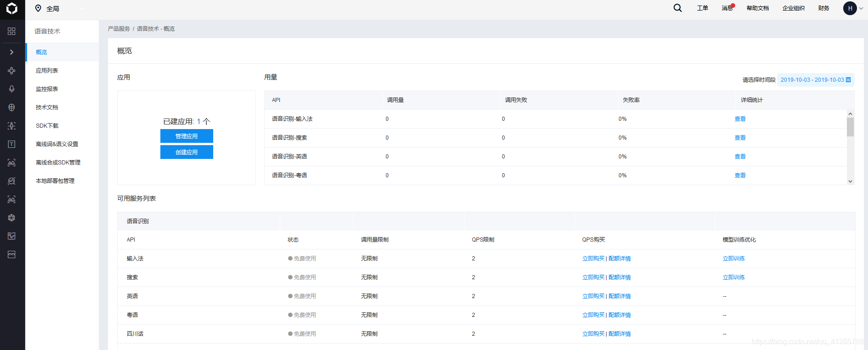Click the 语音识别 service table header
The image size is (868, 350).
138,221
